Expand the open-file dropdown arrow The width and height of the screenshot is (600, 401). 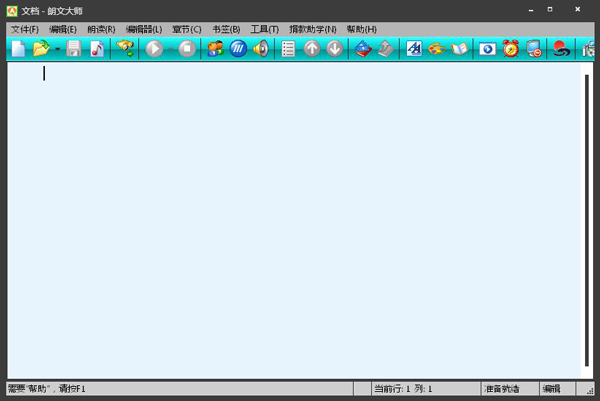57,49
